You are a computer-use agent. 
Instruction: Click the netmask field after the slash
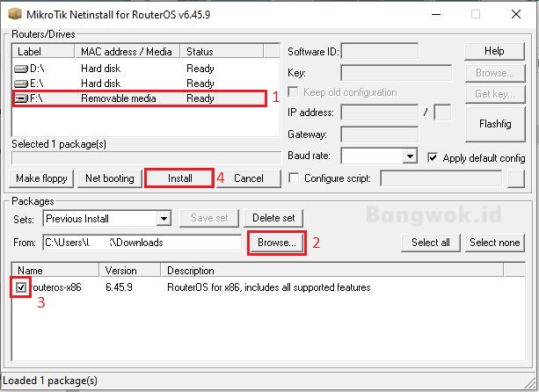(442, 113)
